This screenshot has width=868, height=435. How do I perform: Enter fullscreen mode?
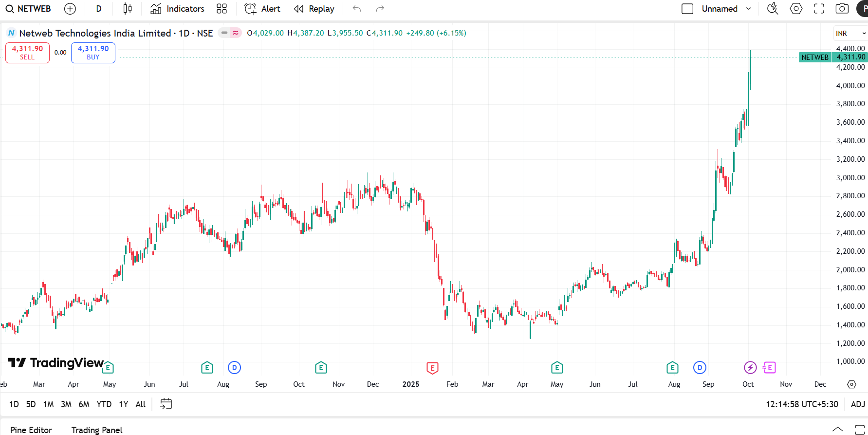pos(819,9)
